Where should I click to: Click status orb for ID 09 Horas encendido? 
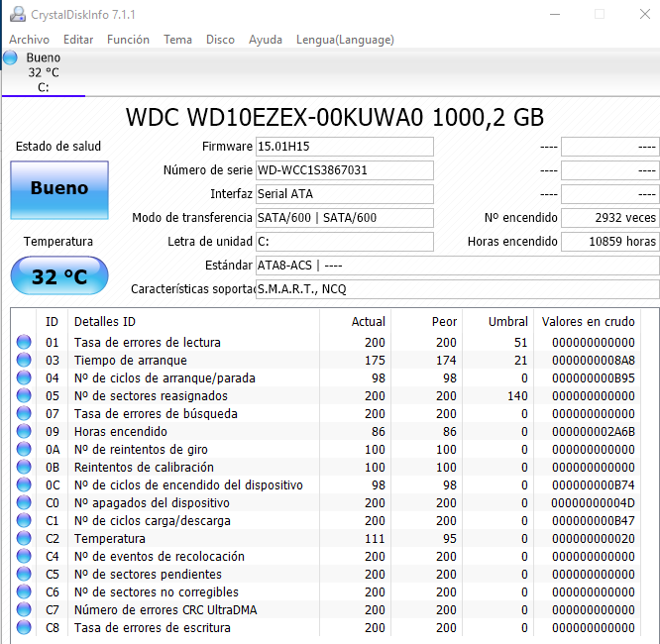click(24, 431)
